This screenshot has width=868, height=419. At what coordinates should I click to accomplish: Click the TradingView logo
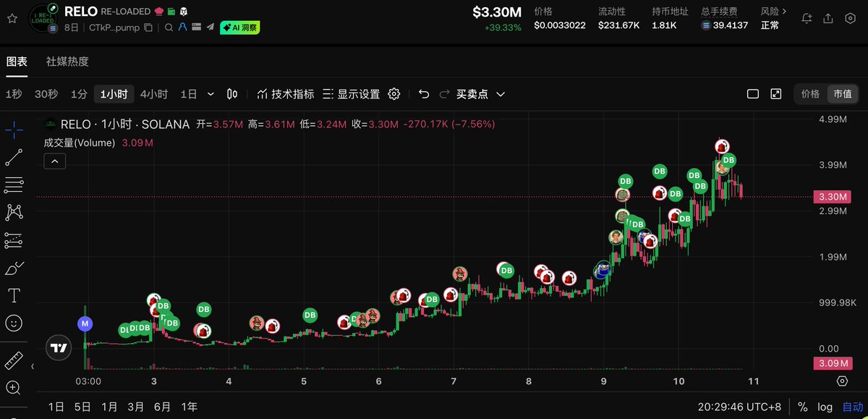(x=59, y=347)
